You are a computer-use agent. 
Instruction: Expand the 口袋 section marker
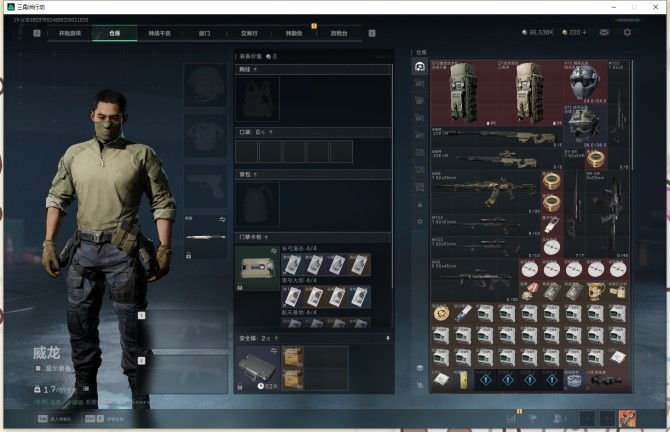pyautogui.click(x=270, y=132)
